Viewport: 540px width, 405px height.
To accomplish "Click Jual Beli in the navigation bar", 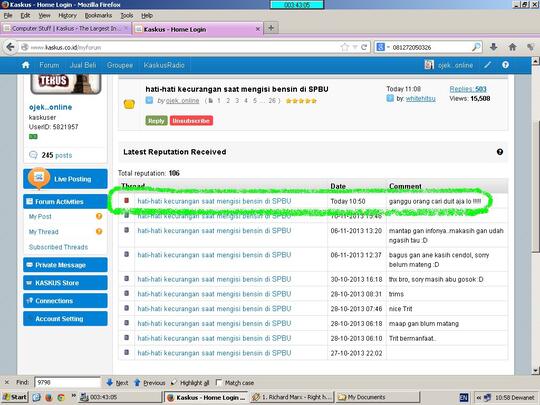I will [x=83, y=65].
